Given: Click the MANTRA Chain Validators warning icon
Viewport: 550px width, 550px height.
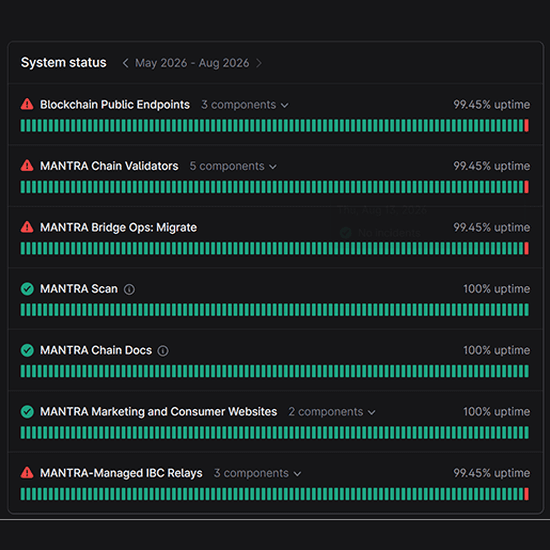Looking at the screenshot, I should [27, 166].
